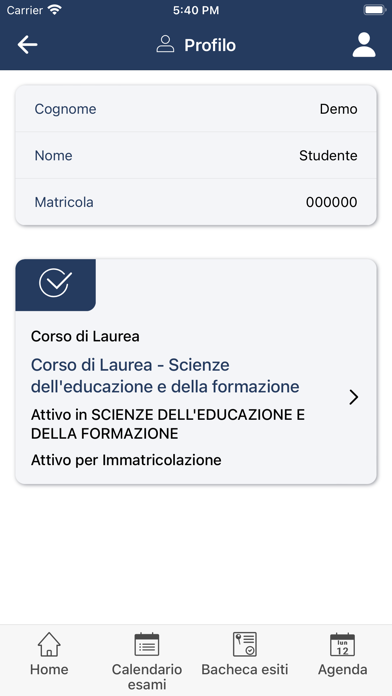This screenshot has width=392, height=696.
Task: Click the battery indicator in status bar
Action: pyautogui.click(x=375, y=10)
